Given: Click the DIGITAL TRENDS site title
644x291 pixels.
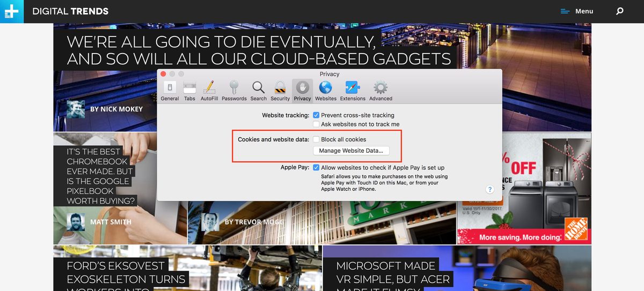Looking at the screenshot, I should click(70, 11).
